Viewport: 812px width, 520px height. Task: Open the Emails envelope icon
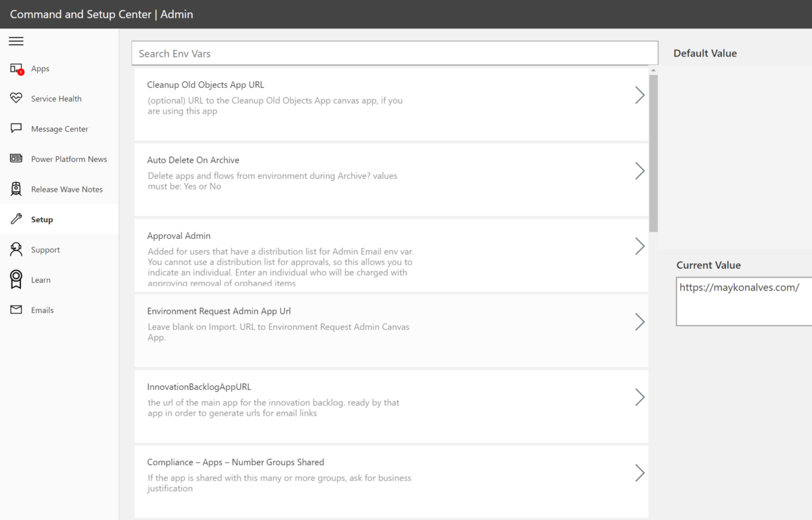(x=16, y=309)
